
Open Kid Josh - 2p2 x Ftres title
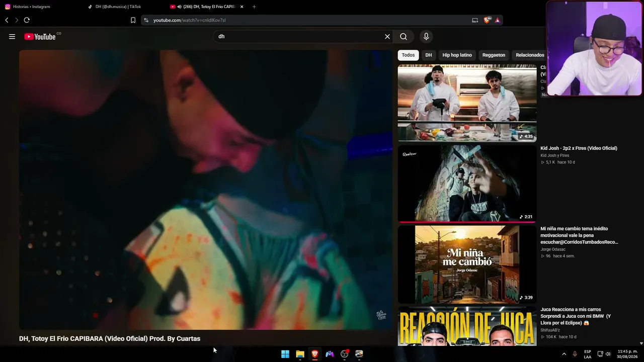coord(579,148)
